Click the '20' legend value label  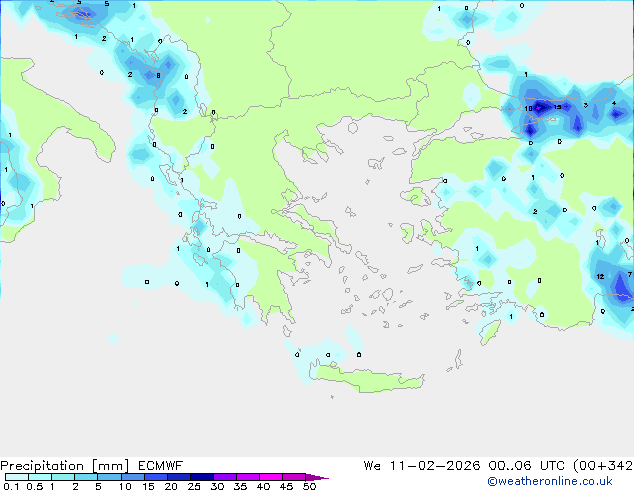click(x=171, y=486)
